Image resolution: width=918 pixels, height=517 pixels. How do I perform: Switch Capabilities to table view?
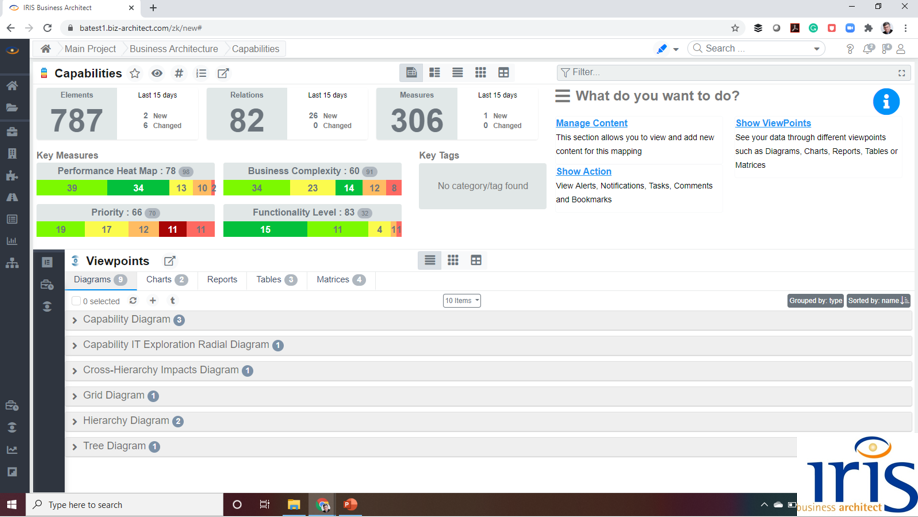coord(503,73)
